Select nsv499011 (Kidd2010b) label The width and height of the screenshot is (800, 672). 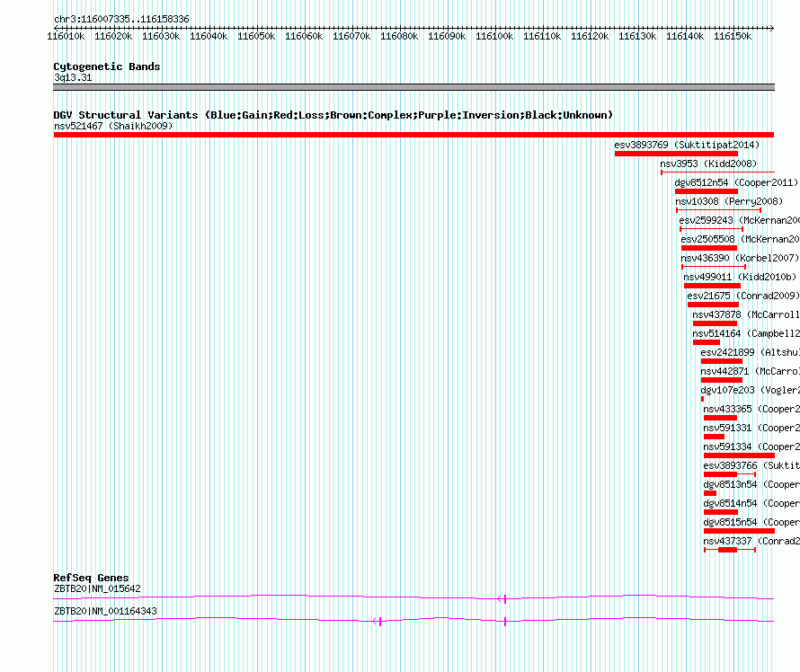740,277
